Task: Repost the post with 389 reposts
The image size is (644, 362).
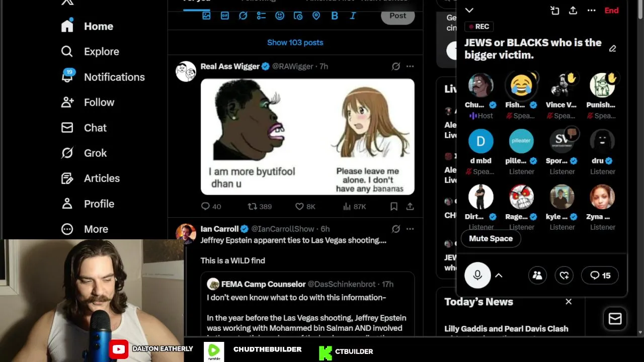Action: point(260,207)
